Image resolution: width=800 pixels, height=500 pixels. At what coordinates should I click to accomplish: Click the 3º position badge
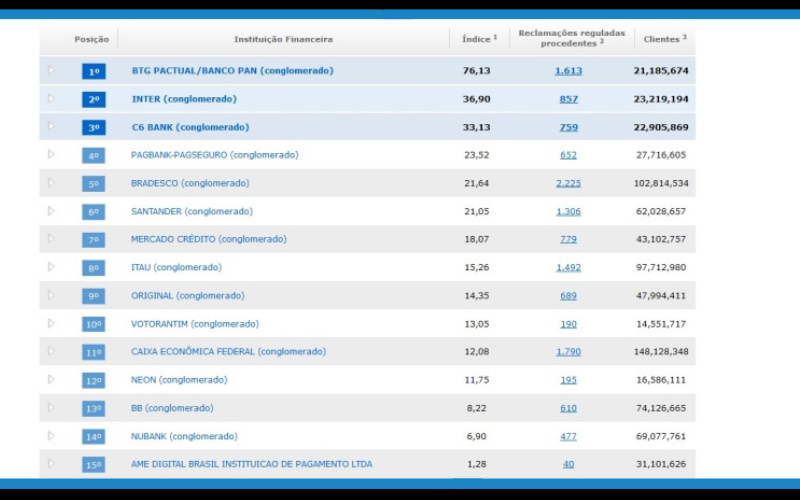tap(94, 128)
